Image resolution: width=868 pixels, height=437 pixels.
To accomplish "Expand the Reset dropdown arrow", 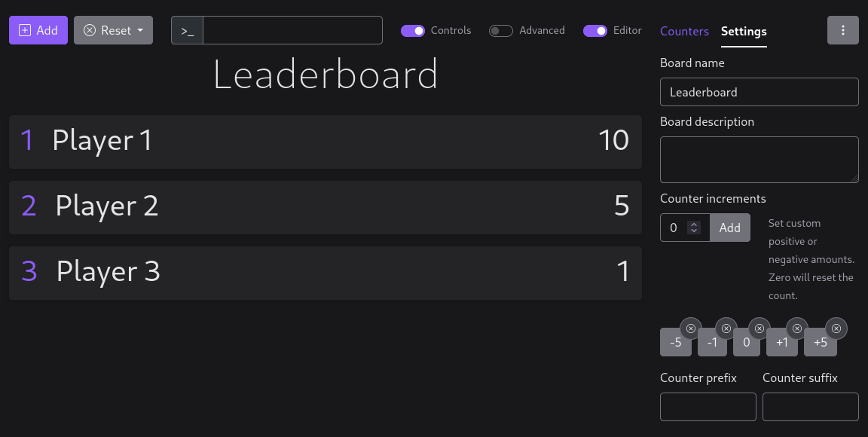I will [140, 31].
